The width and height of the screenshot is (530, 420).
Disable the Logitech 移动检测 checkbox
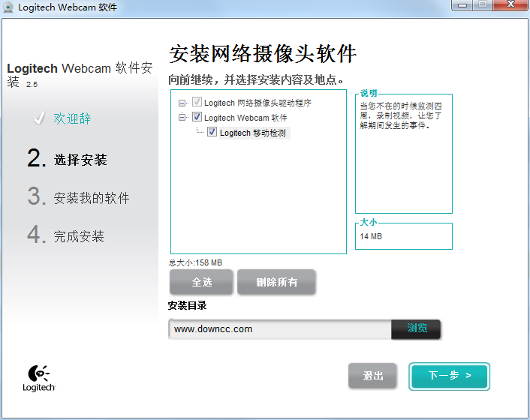[x=212, y=133]
